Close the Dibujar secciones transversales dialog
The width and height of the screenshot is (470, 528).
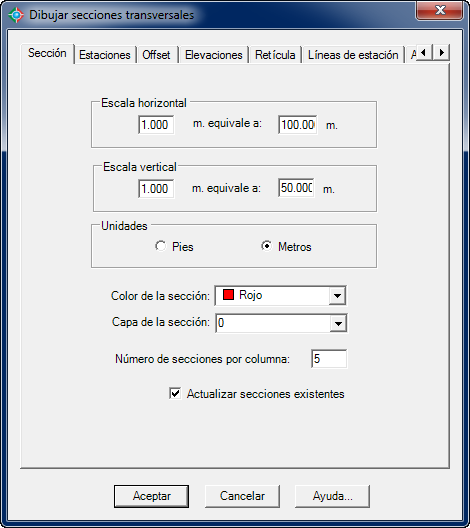[439, 10]
